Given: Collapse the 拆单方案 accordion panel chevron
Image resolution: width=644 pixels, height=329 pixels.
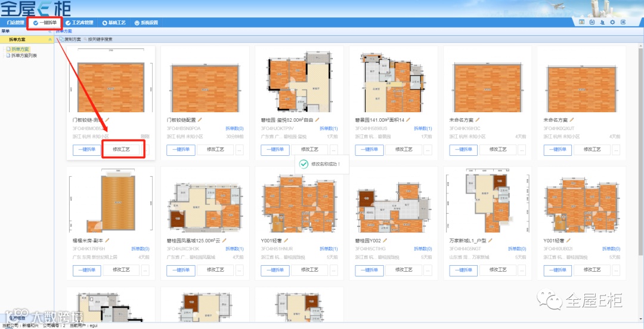Looking at the screenshot, I should tap(50, 39).
